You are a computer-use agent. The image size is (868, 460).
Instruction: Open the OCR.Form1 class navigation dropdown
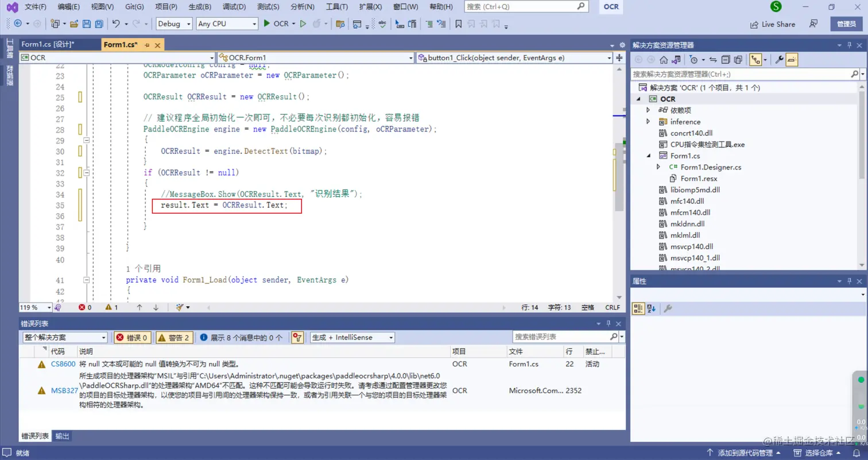coord(316,58)
